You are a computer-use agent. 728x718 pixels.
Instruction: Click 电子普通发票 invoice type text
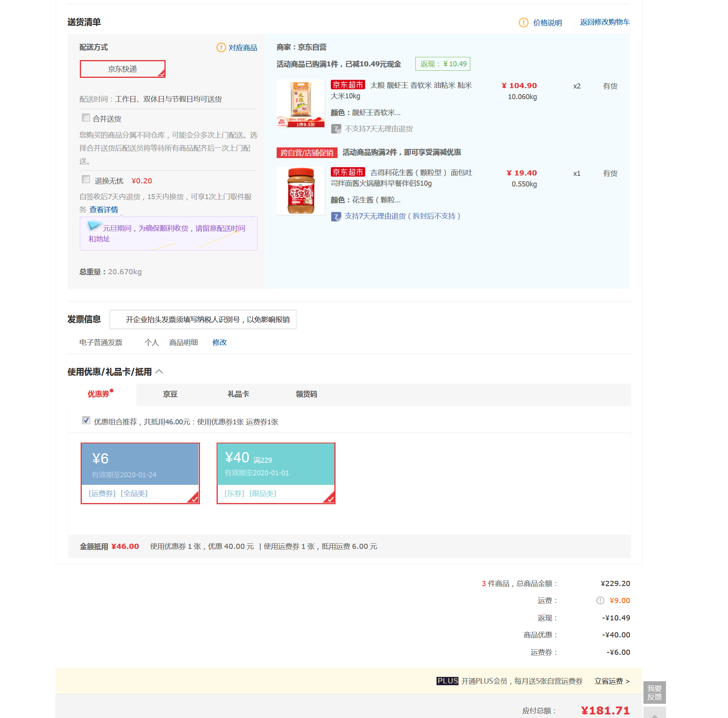coord(101,343)
